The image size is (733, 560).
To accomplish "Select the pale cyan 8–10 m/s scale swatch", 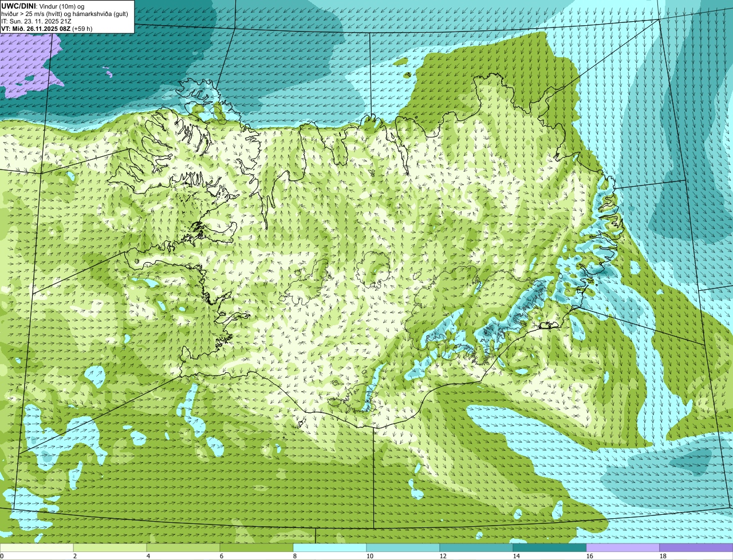I will click(330, 548).
